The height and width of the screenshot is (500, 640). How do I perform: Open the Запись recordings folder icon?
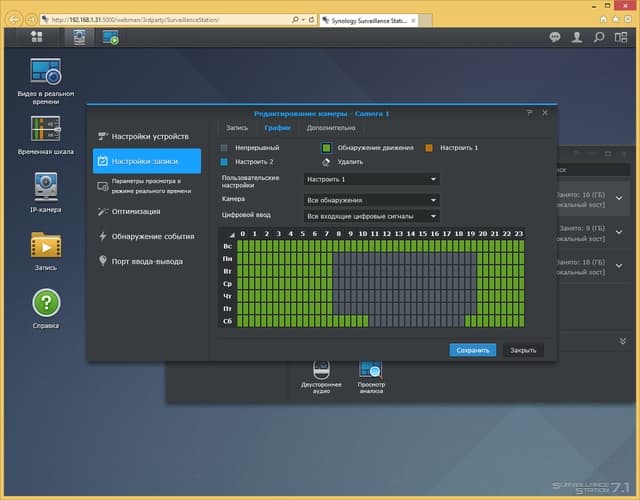(46, 251)
